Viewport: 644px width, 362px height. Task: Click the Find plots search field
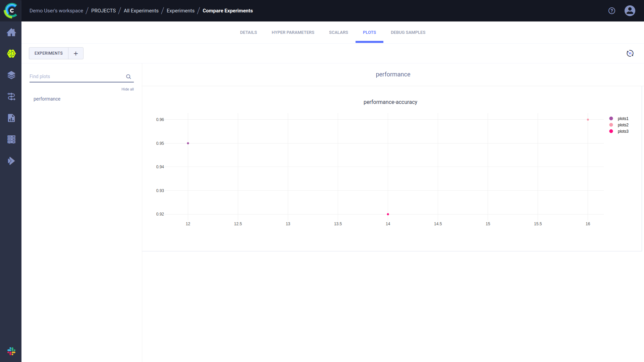[x=76, y=76]
